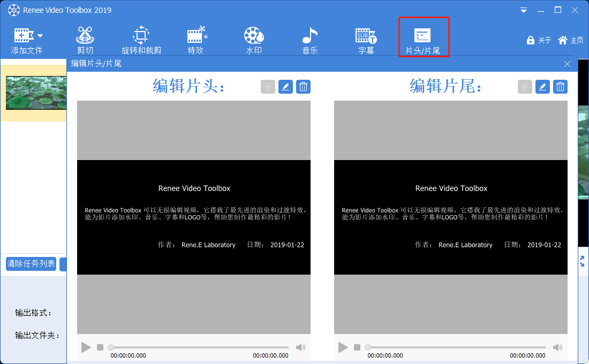Edit the outro under 编辑片尾

tap(542, 87)
